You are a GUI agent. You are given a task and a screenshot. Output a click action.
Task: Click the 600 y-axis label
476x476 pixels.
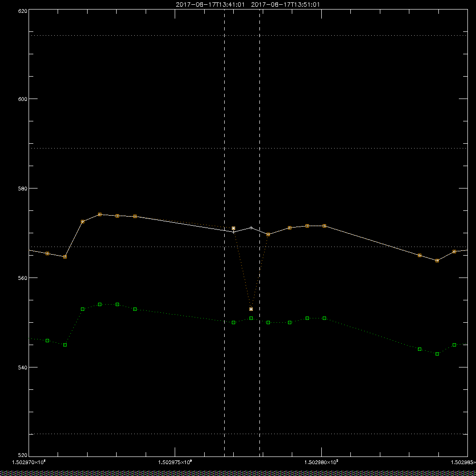23,99
